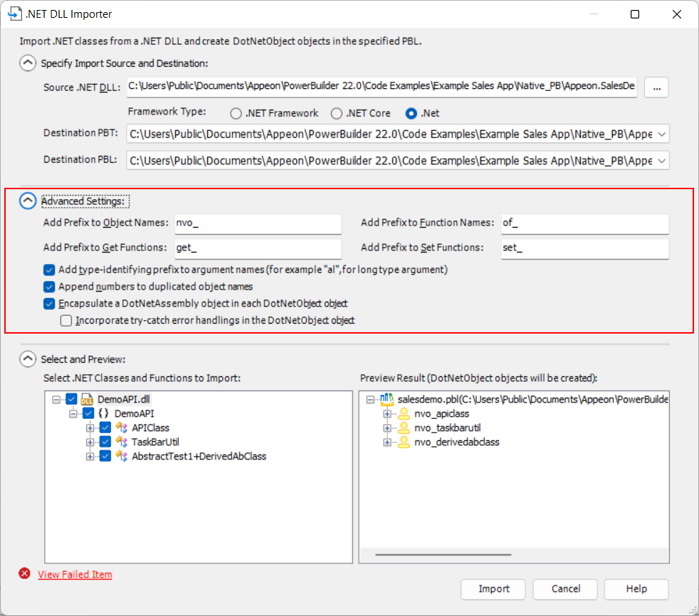The width and height of the screenshot is (699, 616).
Task: Click the class icon next to APIClass
Action: [x=121, y=428]
